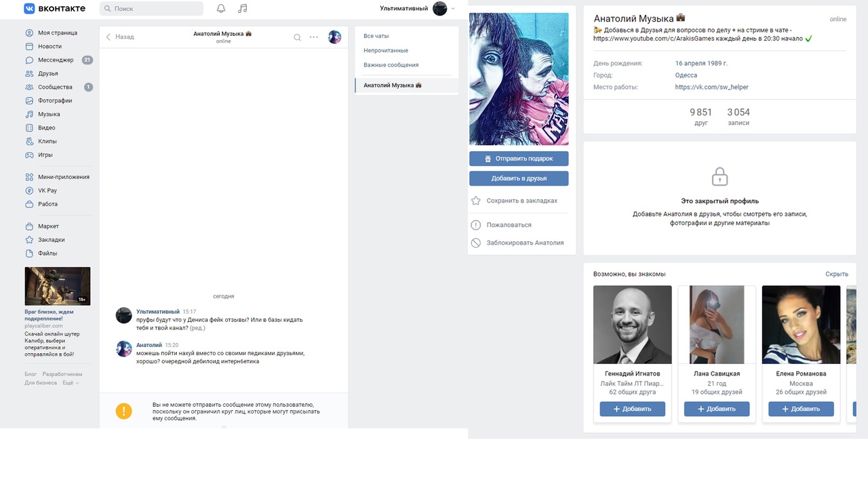
Task: Click the Save to bookmarks star
Action: [x=476, y=201]
